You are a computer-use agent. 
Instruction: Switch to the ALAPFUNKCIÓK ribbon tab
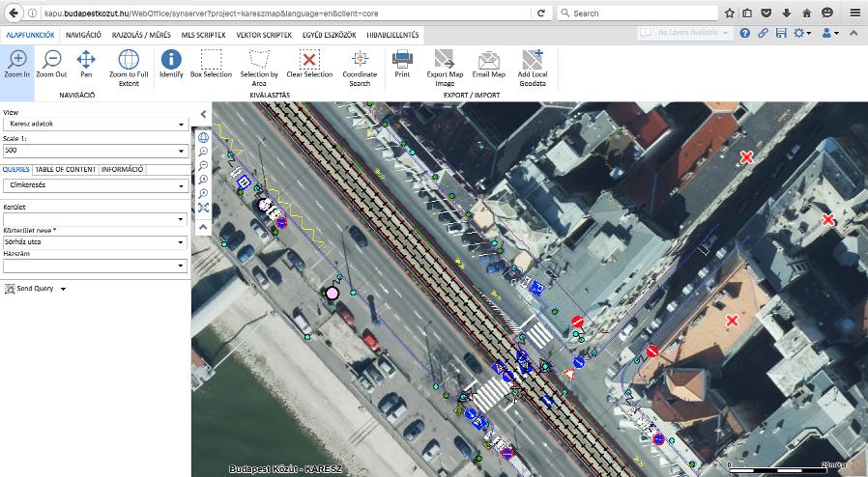(30, 35)
